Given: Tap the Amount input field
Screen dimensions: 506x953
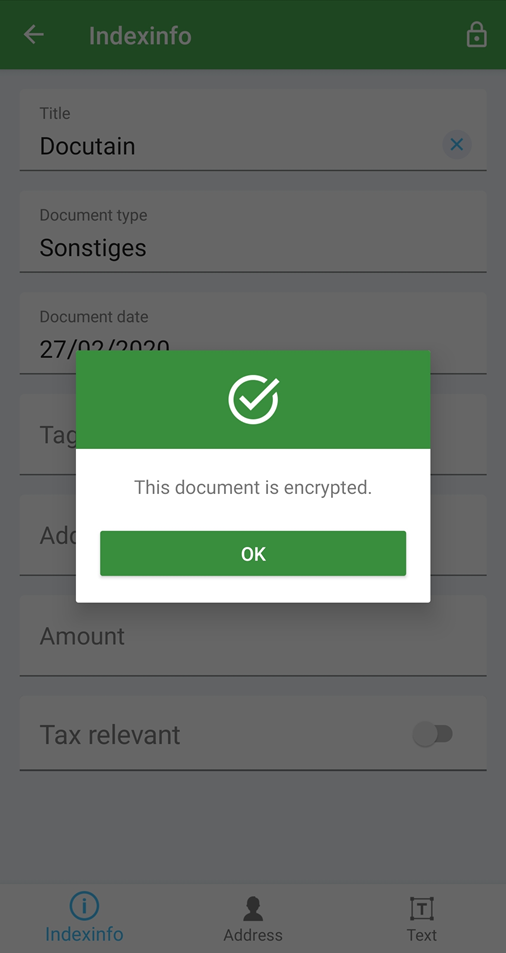Looking at the screenshot, I should [253, 636].
